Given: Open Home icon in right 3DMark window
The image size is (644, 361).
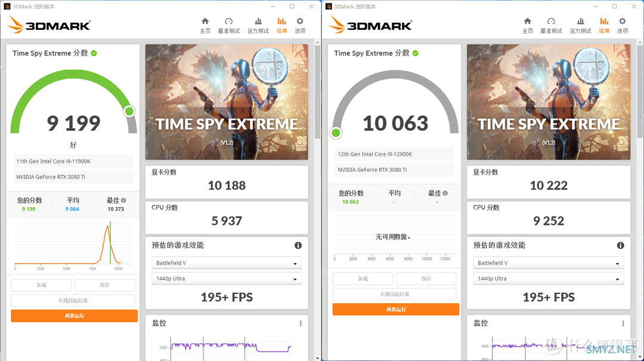Looking at the screenshot, I should [527, 21].
